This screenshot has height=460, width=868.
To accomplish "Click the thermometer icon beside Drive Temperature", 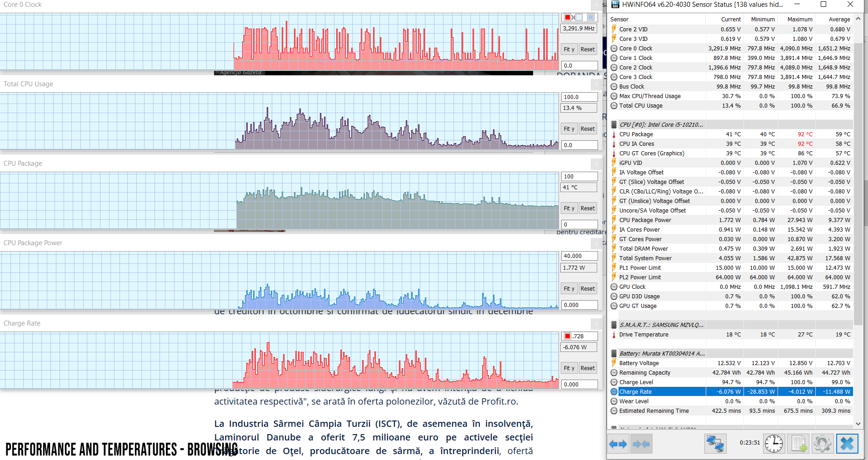I will click(614, 335).
